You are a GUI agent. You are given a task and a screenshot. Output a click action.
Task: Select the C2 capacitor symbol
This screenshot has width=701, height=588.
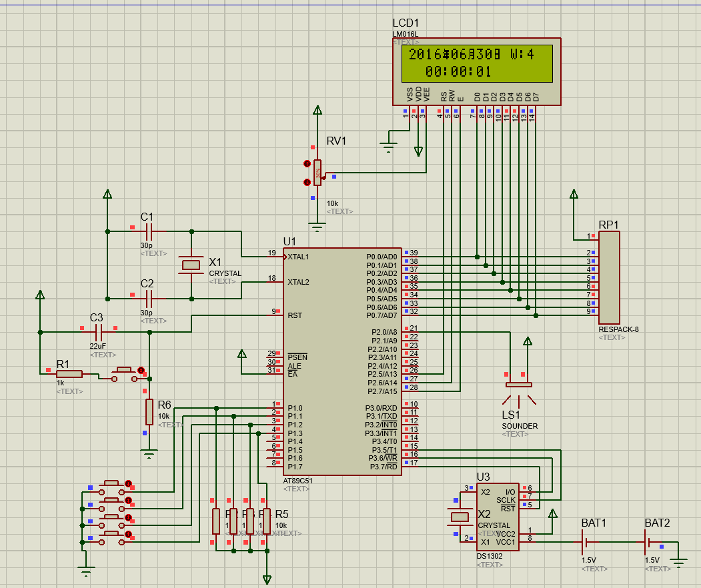tap(149, 299)
